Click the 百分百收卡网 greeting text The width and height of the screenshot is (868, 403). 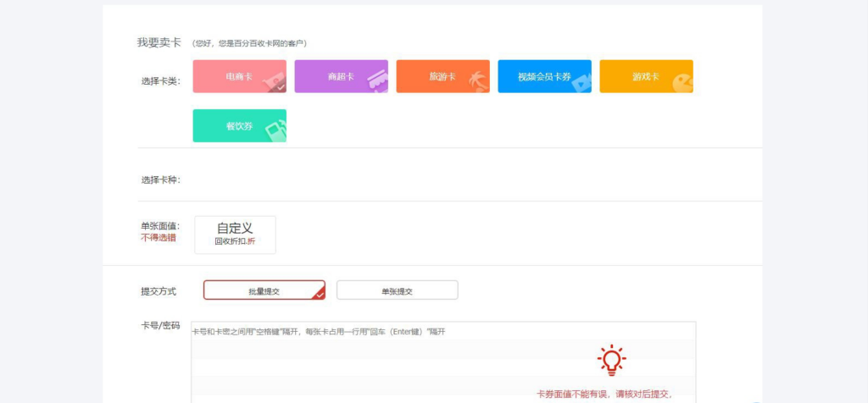tap(249, 43)
